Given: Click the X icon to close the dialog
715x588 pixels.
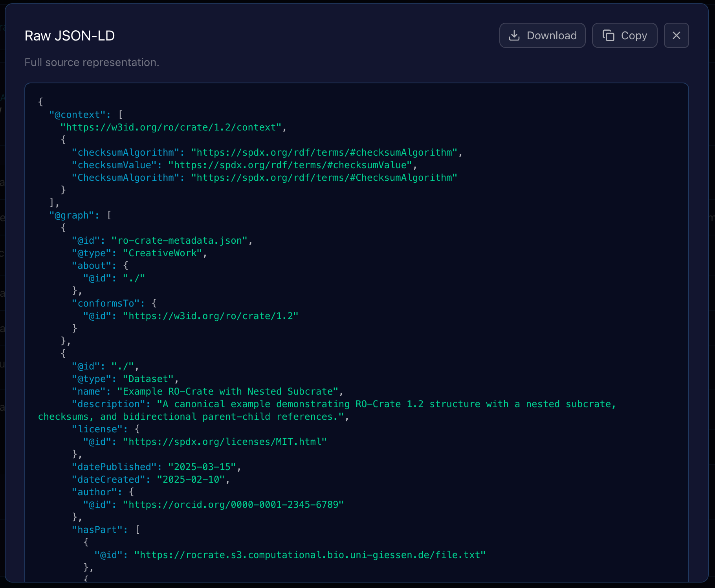Looking at the screenshot, I should (x=676, y=35).
